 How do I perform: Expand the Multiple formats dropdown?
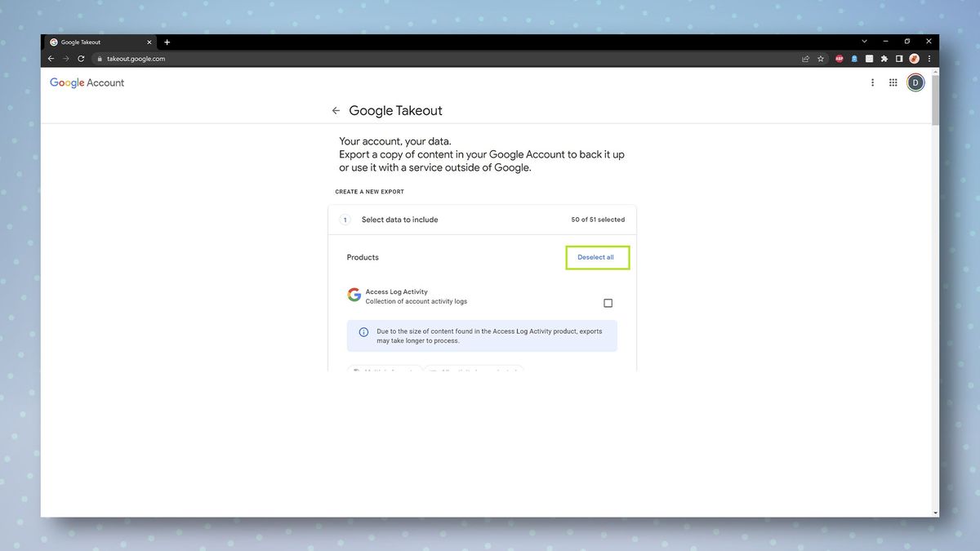pos(384,371)
